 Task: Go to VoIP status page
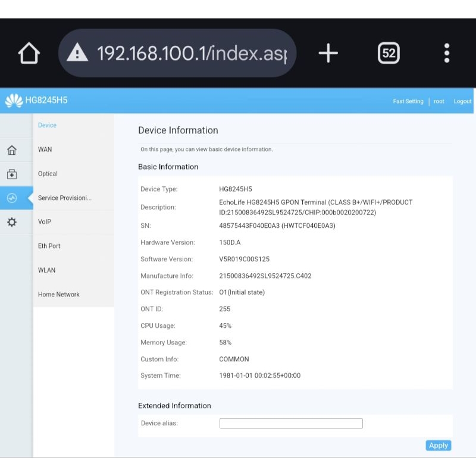coord(45,222)
